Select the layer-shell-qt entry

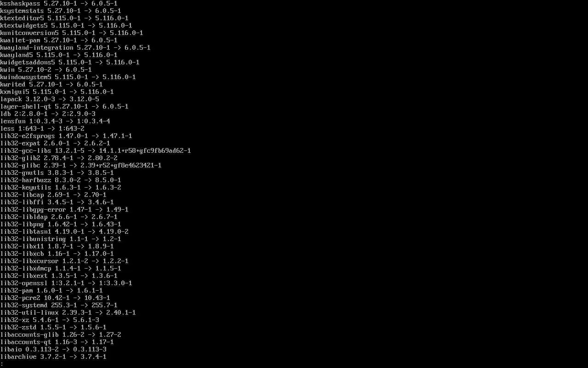64,106
